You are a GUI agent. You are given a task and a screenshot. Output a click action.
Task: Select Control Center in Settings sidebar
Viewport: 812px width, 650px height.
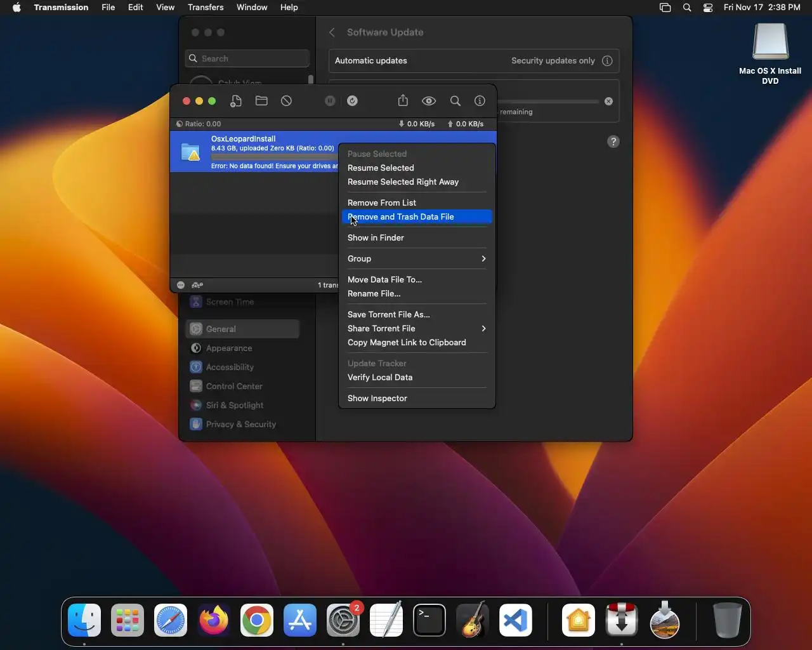242,386
